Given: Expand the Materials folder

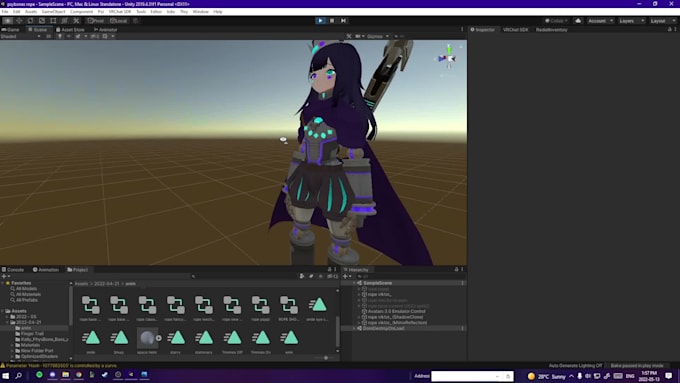Looking at the screenshot, I should pos(13,345).
